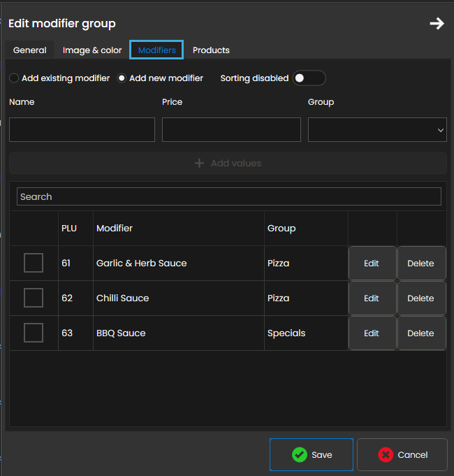The height and width of the screenshot is (476, 454).
Task: Go to the Products tab
Action: (211, 50)
